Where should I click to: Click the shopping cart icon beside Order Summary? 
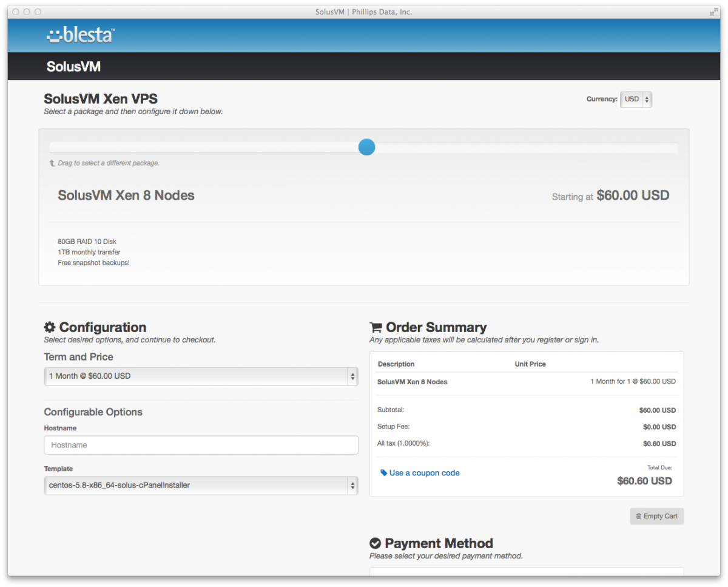coord(376,327)
